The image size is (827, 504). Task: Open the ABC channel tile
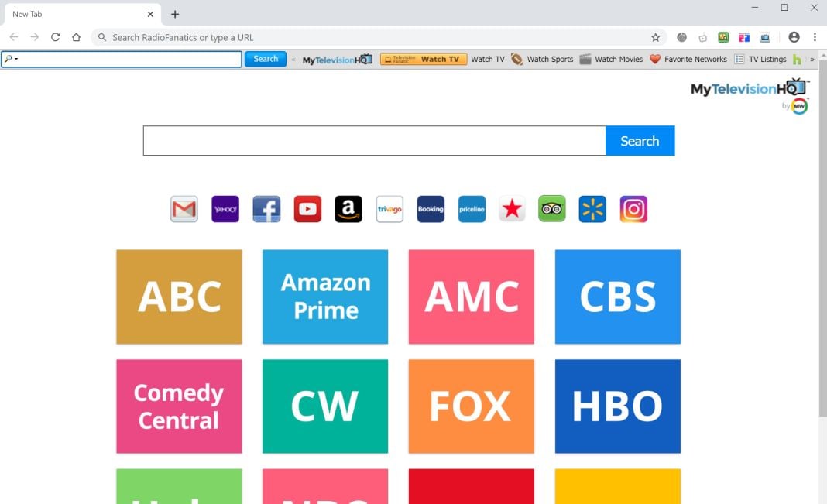pyautogui.click(x=180, y=297)
